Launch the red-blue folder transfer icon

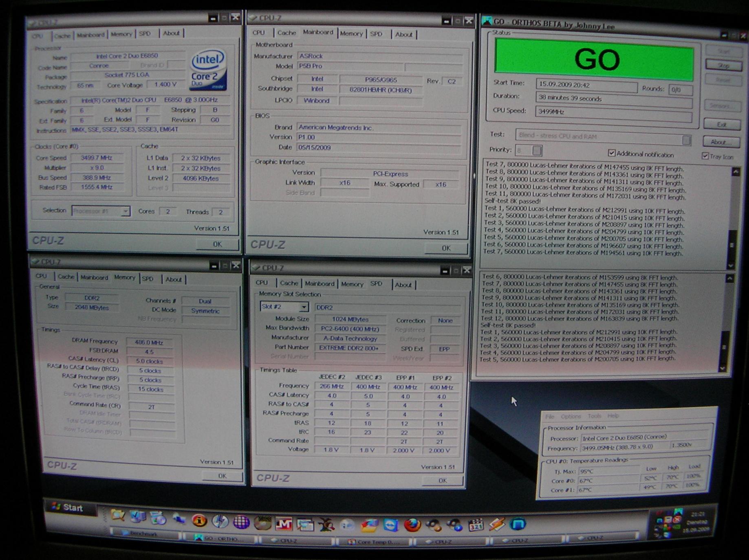tap(369, 525)
